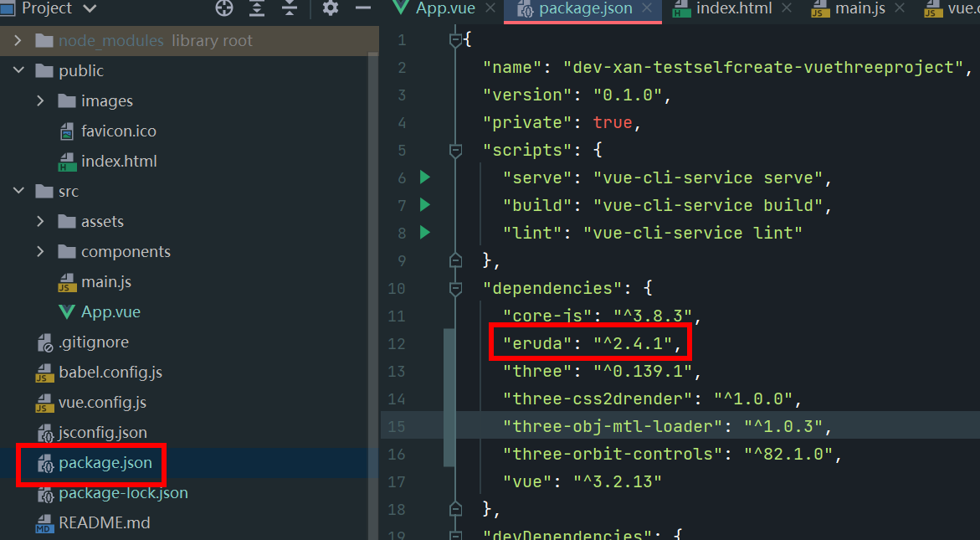Expand all nodes in Project tree
980x540 pixels.
(x=257, y=8)
